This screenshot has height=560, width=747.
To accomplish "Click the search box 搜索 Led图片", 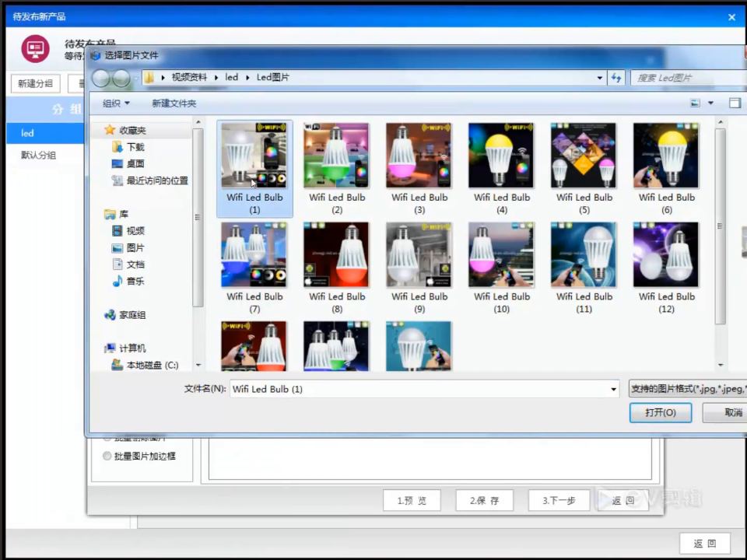I will pos(689,78).
